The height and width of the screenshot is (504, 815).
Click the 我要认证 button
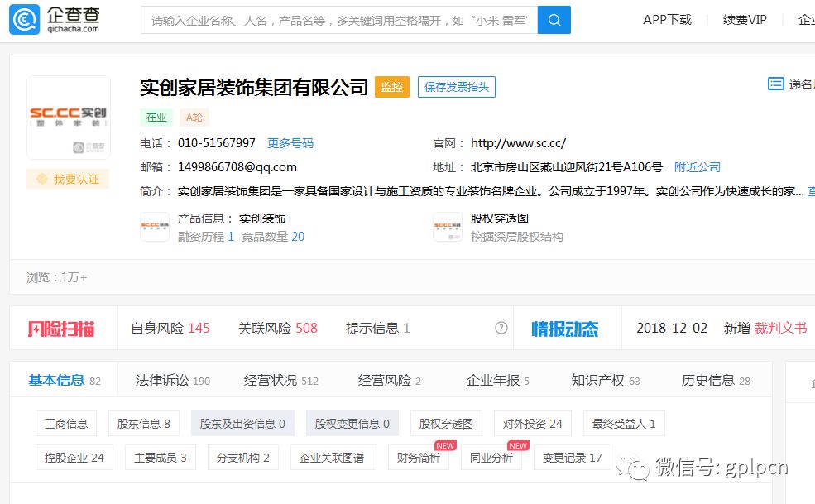68,179
